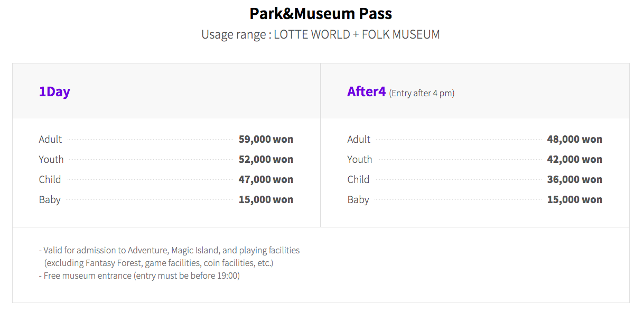Viewport: 644px width, 311px height.
Task: Click the Youth label under 1Day
Action: click(x=51, y=160)
